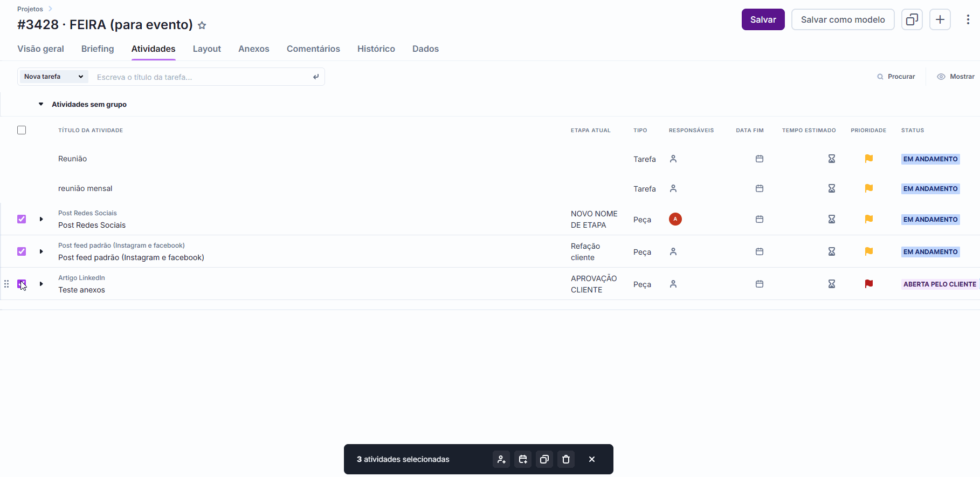Screen dimensions: 980x477
Task: Duplicate selected activities in bottom bar
Action: click(544, 459)
